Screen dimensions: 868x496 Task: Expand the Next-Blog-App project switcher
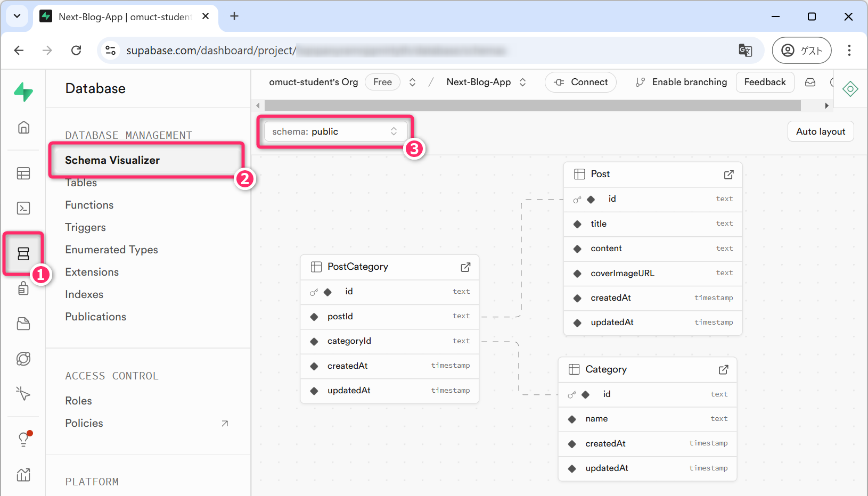click(522, 82)
